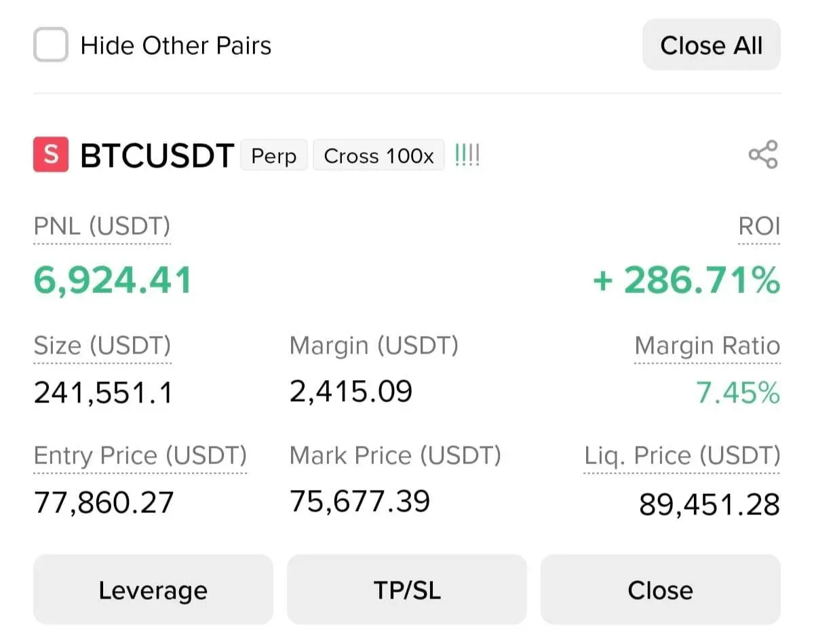The width and height of the screenshot is (814, 644).
Task: Tap the Margin Ratio label
Action: (x=707, y=346)
